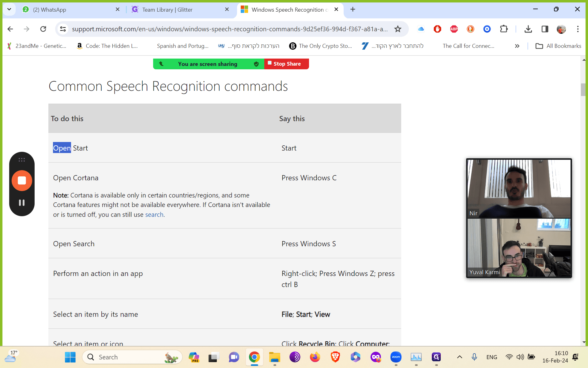588x368 pixels.
Task: Open site information icon in address bar
Action: 63,29
